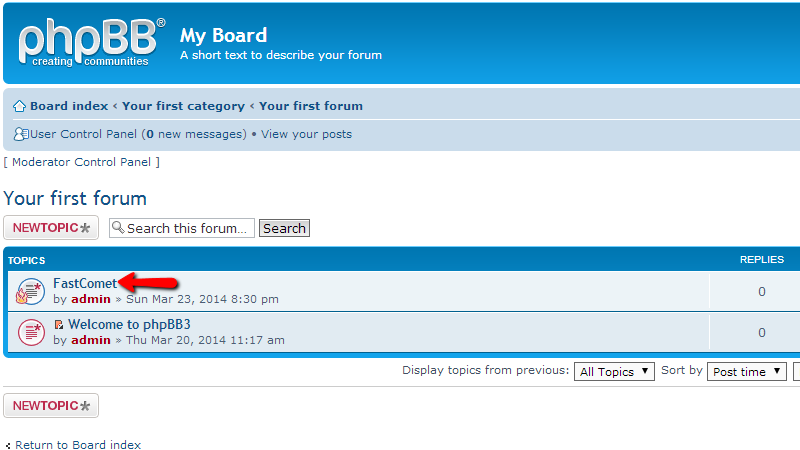Open the Welcome to phpBB3 topic
The height and width of the screenshot is (450, 800).
(x=129, y=324)
